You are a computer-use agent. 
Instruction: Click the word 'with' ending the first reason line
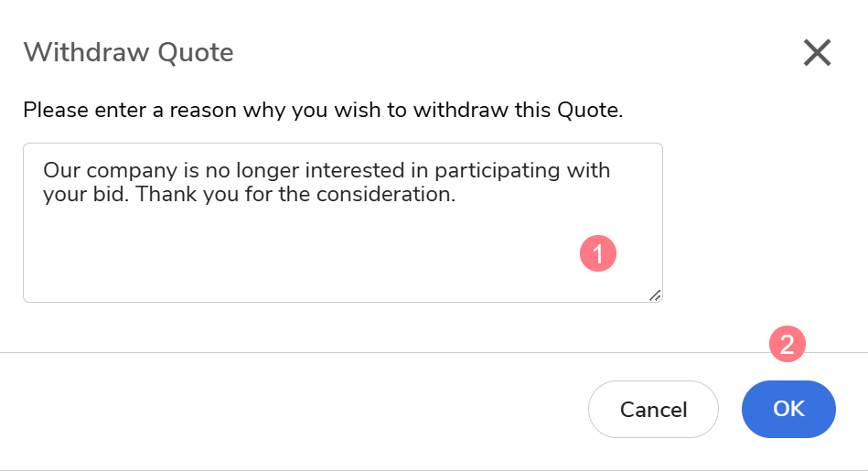[x=588, y=170]
